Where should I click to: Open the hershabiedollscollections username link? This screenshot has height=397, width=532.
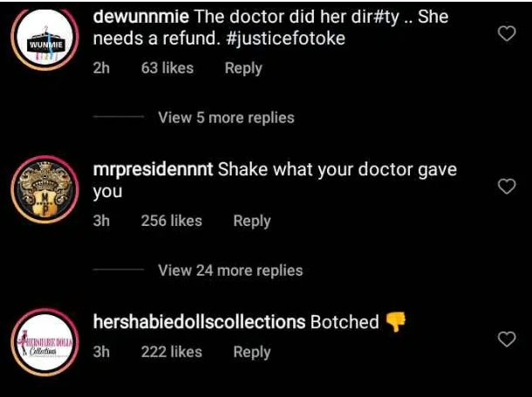pyautogui.click(x=199, y=322)
